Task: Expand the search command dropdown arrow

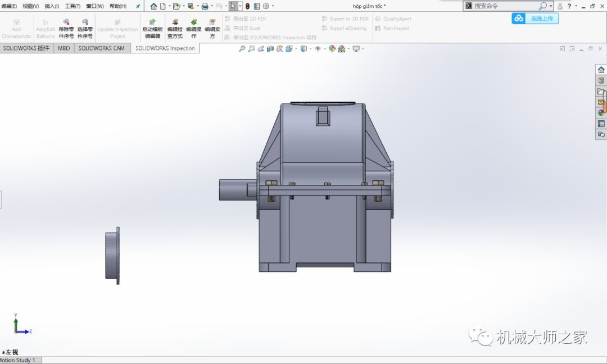Action: pyautogui.click(x=551, y=6)
